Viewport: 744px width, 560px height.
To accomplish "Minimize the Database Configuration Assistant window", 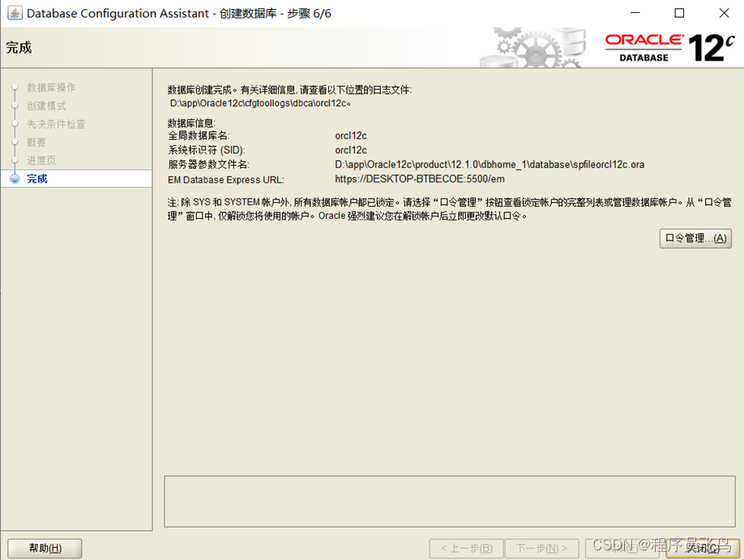I will pos(635,13).
